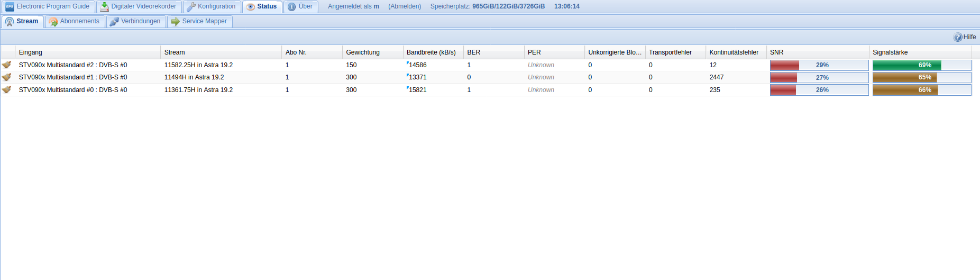
Task: Click the Videorekorder download icon
Action: coord(105,7)
